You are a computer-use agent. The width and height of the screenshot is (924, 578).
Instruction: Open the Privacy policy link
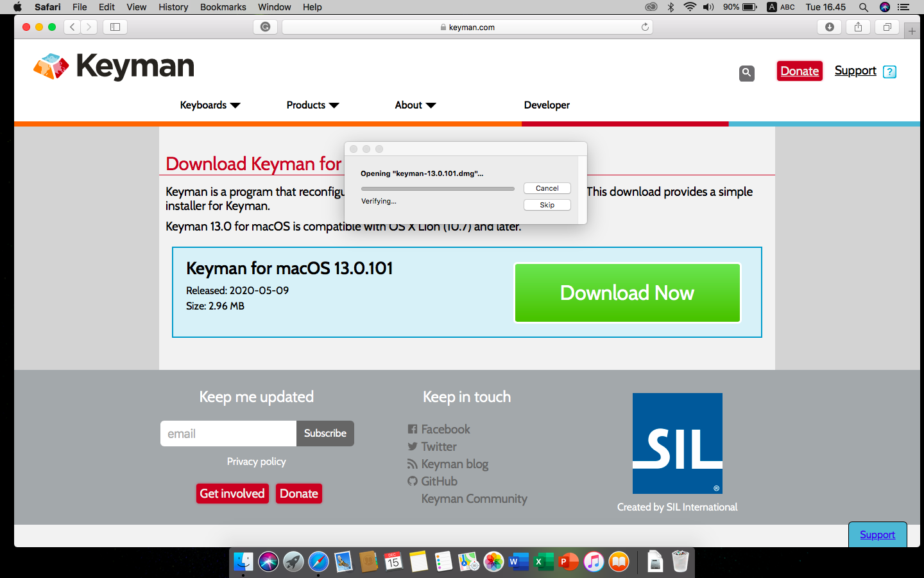(x=257, y=462)
